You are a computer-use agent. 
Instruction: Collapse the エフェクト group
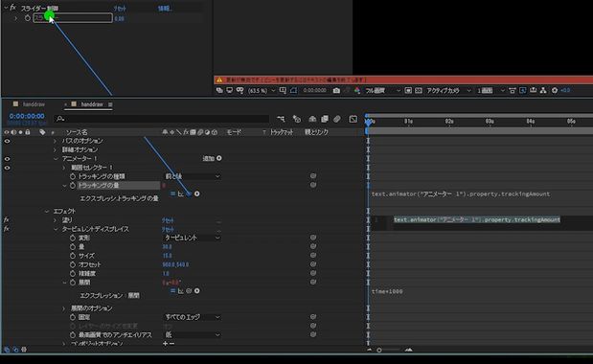coord(47,212)
